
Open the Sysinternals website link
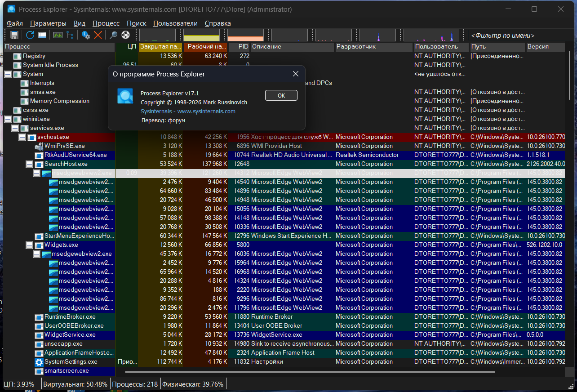[x=188, y=111]
